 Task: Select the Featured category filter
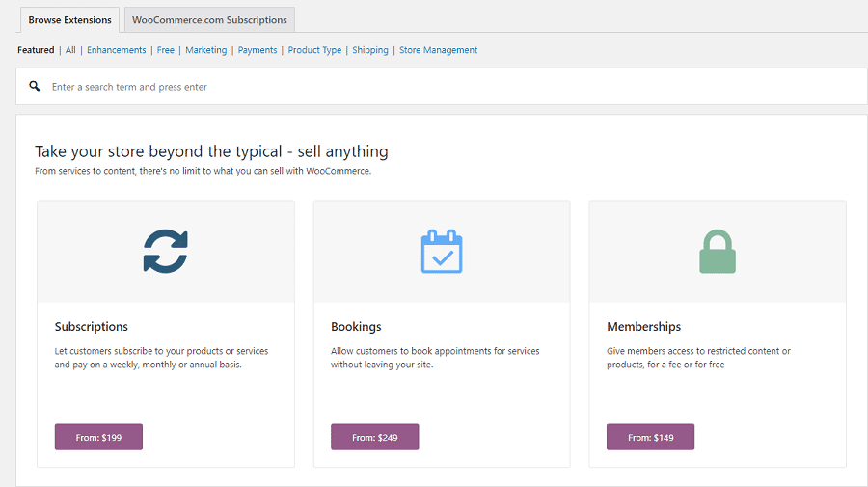pos(36,50)
